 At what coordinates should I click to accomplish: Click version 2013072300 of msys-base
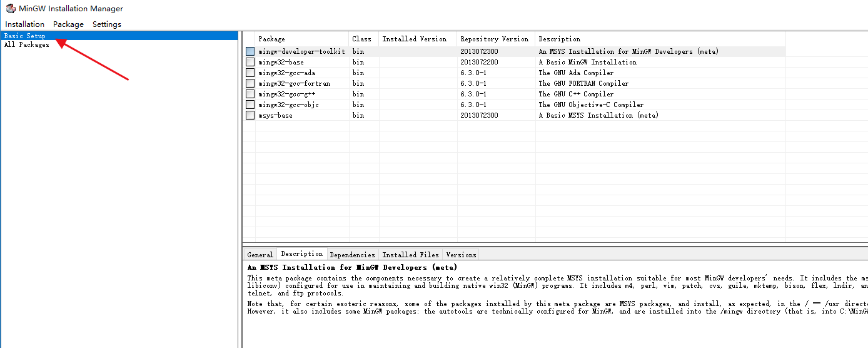pos(480,115)
